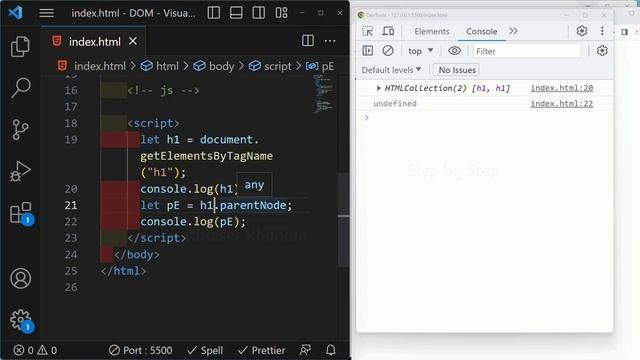
Task: Click the parentNode text on line 21
Action: 253,205
